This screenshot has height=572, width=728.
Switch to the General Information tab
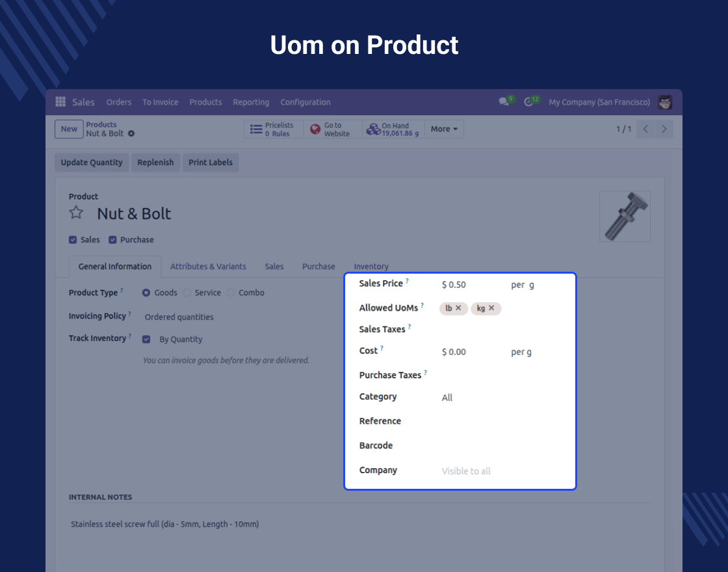[114, 266]
